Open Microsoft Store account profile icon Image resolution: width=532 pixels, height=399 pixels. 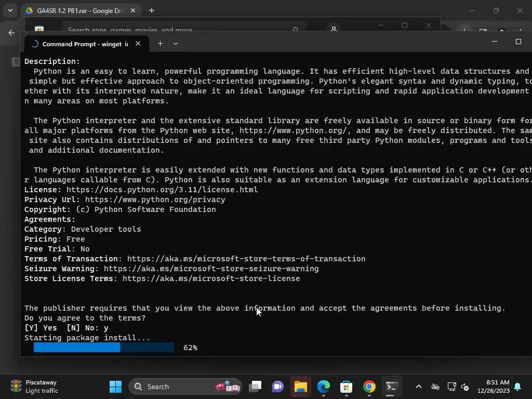334,29
